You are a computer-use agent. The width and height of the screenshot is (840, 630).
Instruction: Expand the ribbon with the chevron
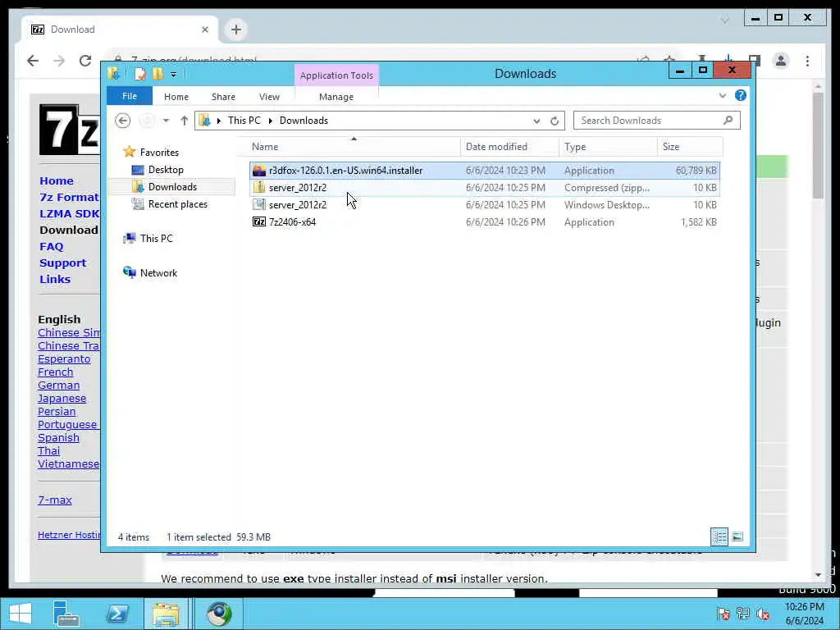pyautogui.click(x=722, y=95)
